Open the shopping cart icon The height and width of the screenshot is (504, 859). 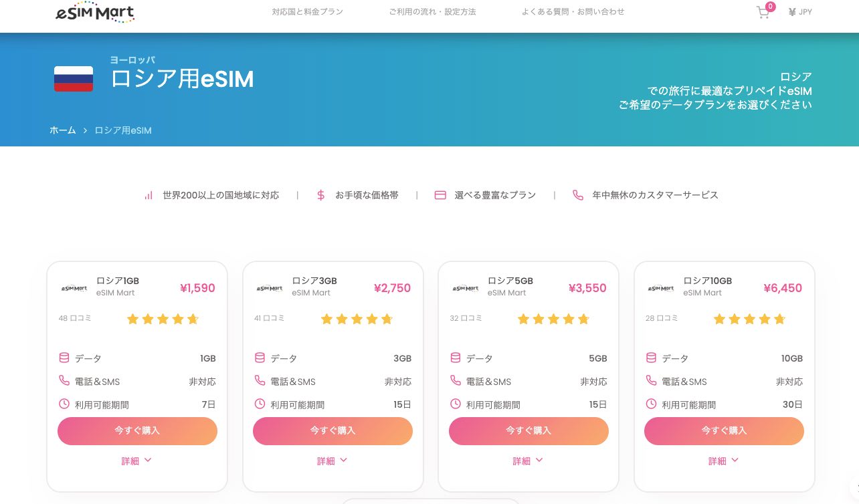click(763, 12)
